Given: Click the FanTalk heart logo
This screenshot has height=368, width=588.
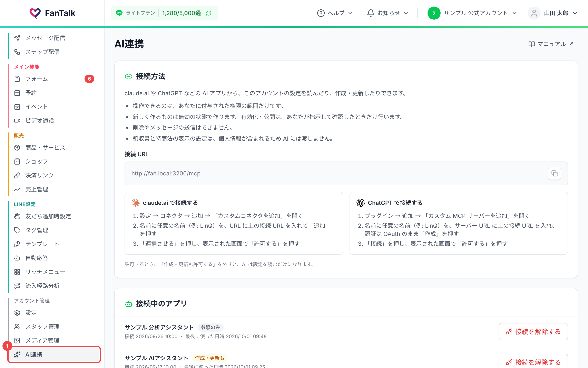Looking at the screenshot, I should pyautogui.click(x=35, y=13).
